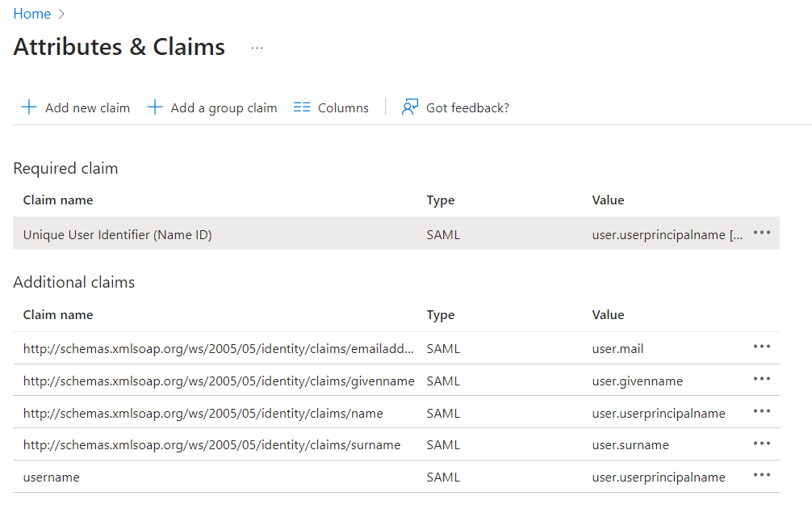Open the ellipsis menu for the surname claim
The image size is (812, 509).
click(x=761, y=444)
